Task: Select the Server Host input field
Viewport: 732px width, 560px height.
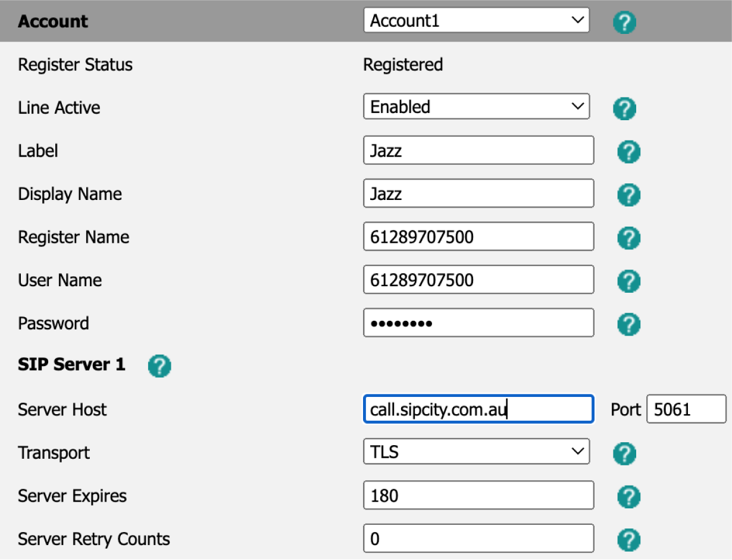Action: pos(478,409)
